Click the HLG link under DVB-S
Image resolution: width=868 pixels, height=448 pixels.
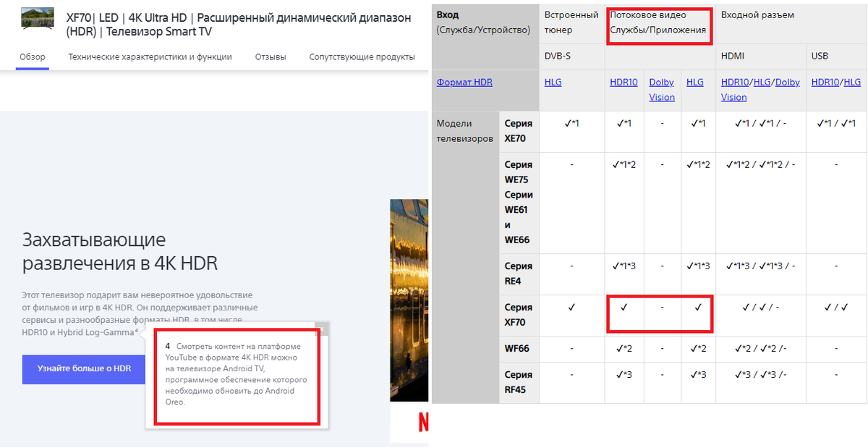[553, 83]
